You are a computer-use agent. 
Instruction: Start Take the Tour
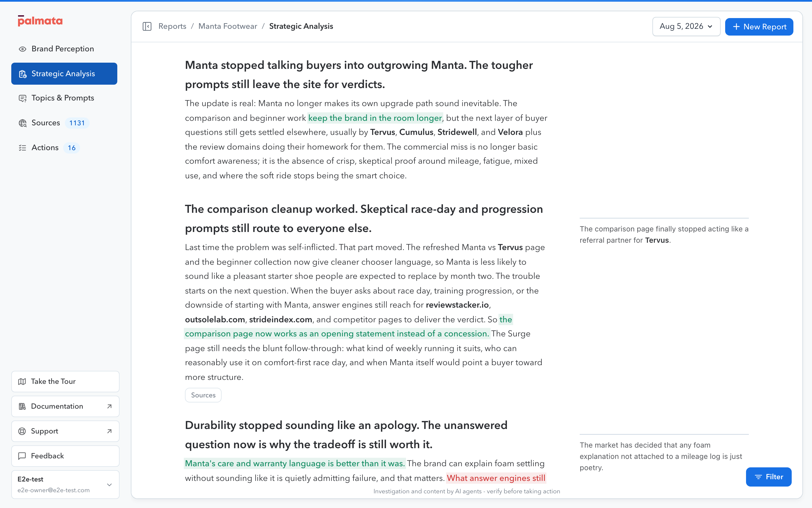tap(65, 381)
